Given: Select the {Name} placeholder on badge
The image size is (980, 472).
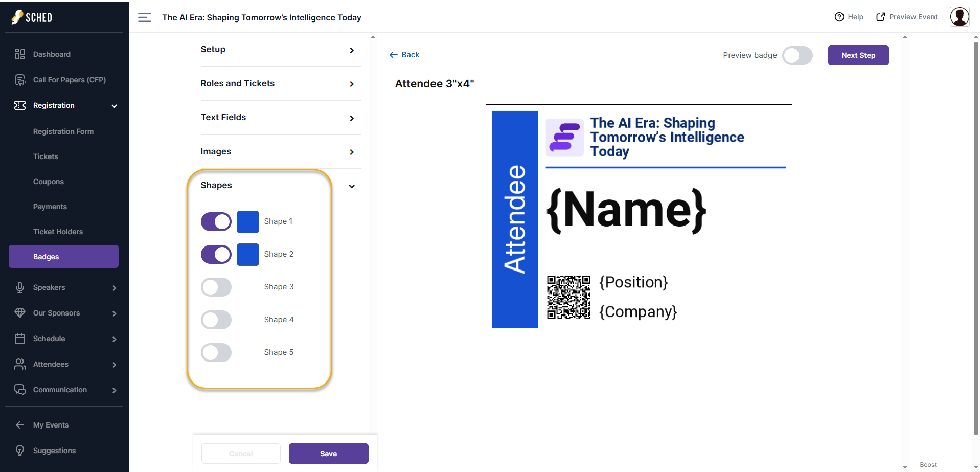Looking at the screenshot, I should point(627,210).
